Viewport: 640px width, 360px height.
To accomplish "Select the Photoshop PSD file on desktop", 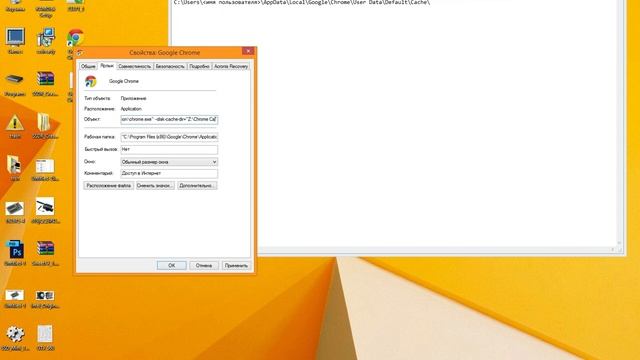I will 15,249.
